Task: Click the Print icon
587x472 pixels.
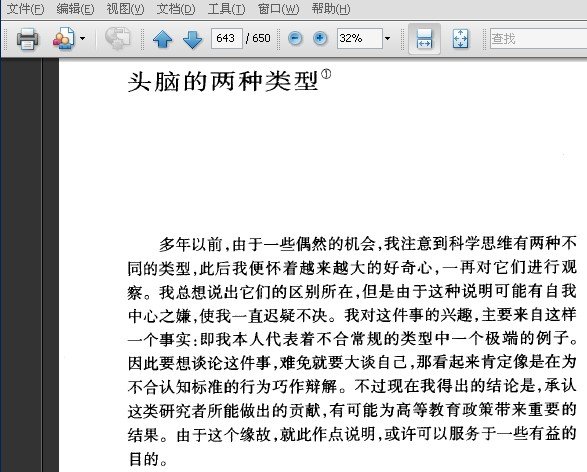Action: point(27,39)
